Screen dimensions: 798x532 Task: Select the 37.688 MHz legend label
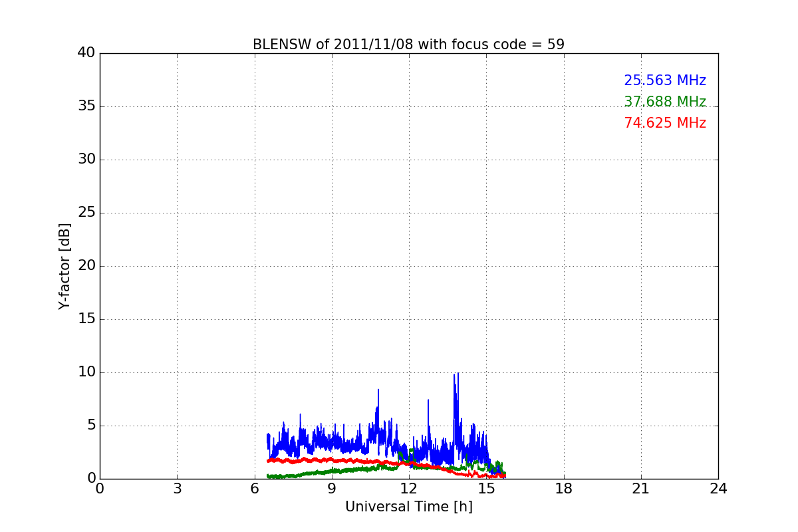coord(665,102)
